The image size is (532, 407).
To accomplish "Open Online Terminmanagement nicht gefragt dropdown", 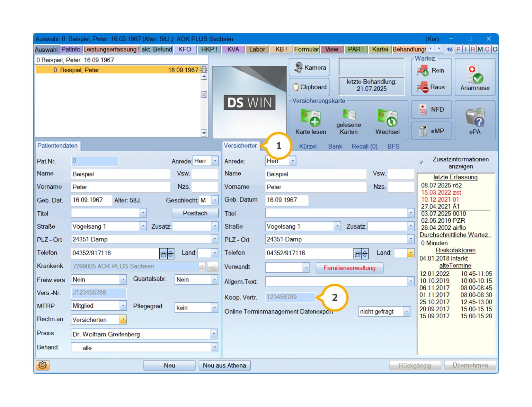I will coord(407,311).
